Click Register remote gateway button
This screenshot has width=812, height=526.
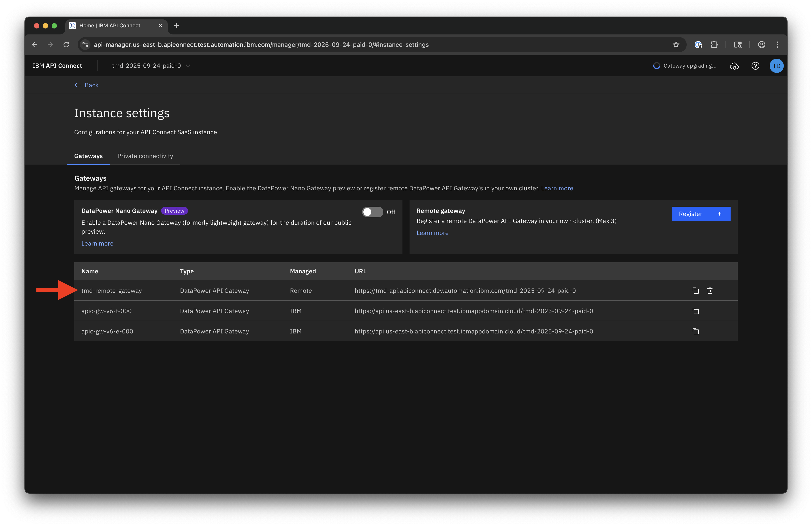(701, 214)
